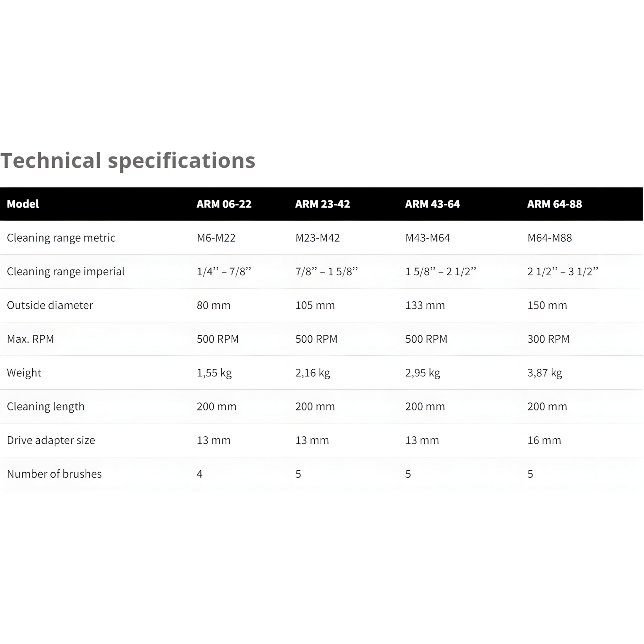Click the 16 mm drive adapter value
This screenshot has width=644, height=644.
(544, 440)
